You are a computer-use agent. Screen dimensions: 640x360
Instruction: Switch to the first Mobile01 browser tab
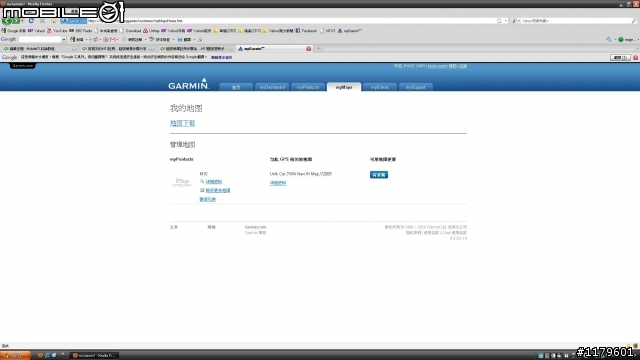(x=39, y=49)
